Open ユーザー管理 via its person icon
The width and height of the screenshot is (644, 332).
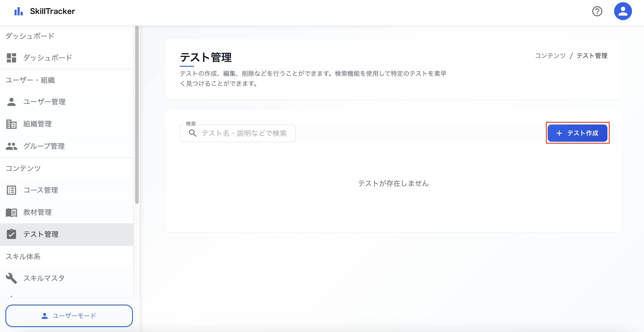12,102
